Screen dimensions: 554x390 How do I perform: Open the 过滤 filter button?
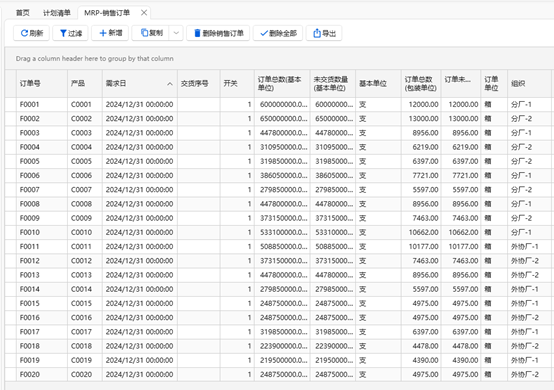tap(70, 33)
